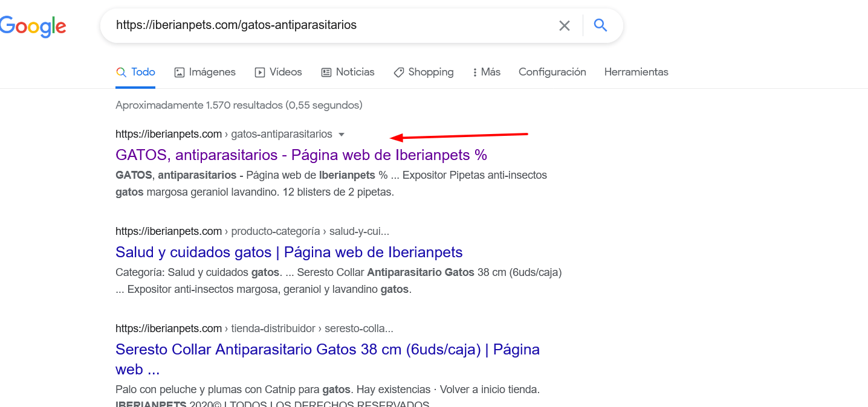The width and height of the screenshot is (868, 407).
Task: Open Configuración options
Action: click(552, 72)
